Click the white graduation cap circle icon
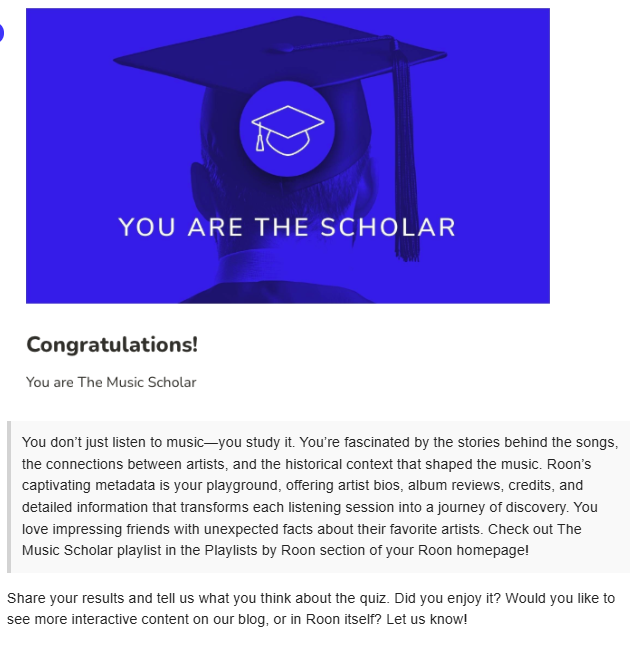This screenshot has width=630, height=652. pos(287,129)
